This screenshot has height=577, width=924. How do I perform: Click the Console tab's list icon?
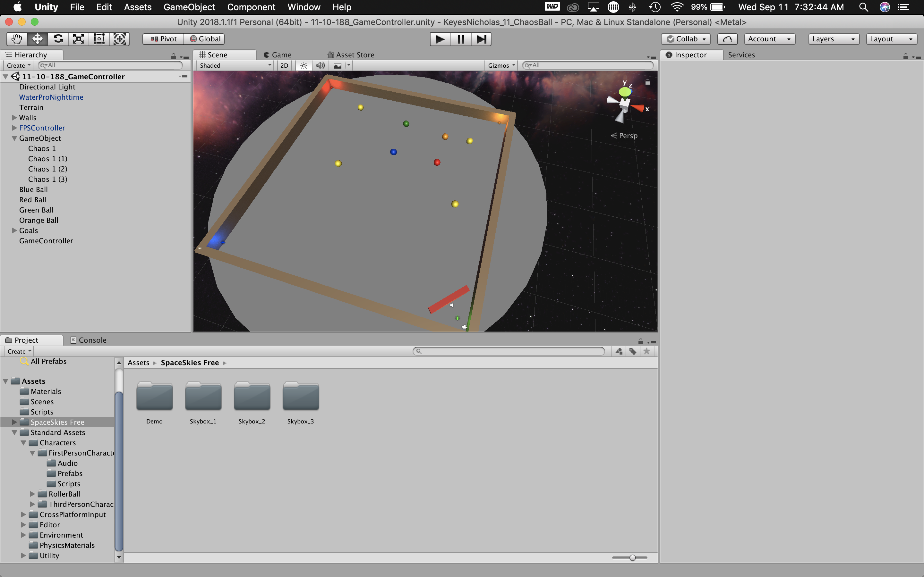pyautogui.click(x=73, y=340)
